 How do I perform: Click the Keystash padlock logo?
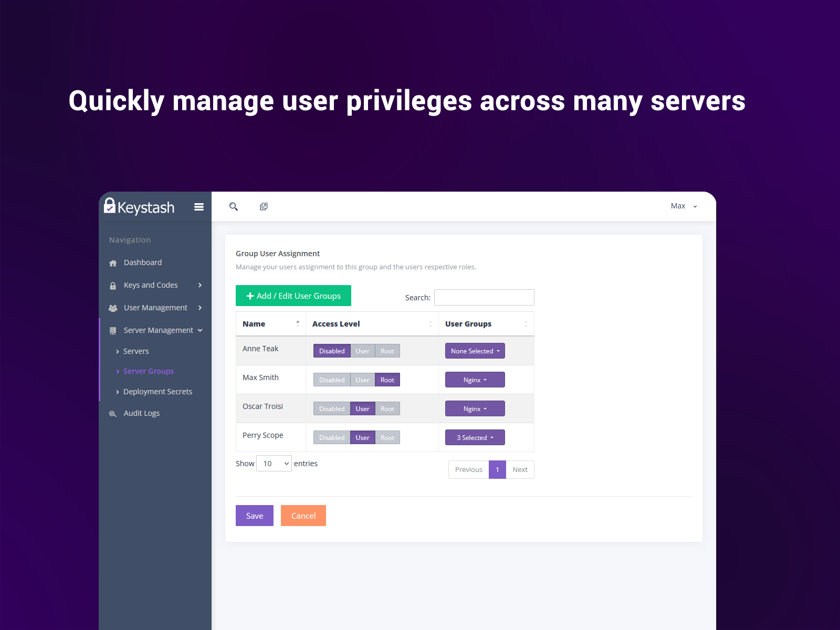pos(110,206)
